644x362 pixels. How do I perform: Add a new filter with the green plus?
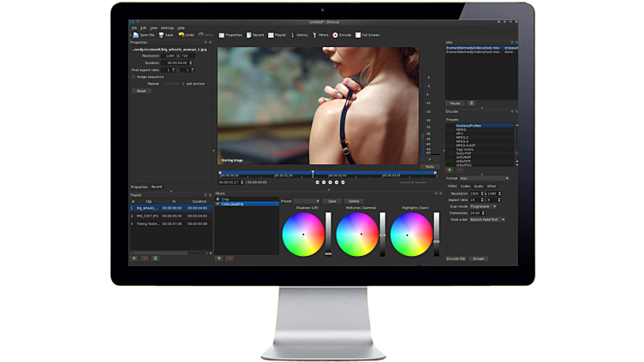tap(219, 257)
